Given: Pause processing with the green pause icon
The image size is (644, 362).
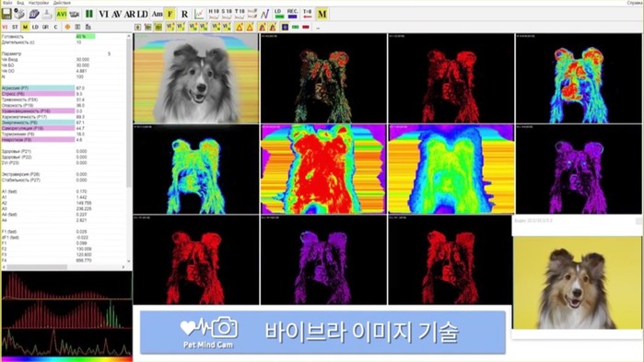Looking at the screenshot, I should click(x=89, y=14).
